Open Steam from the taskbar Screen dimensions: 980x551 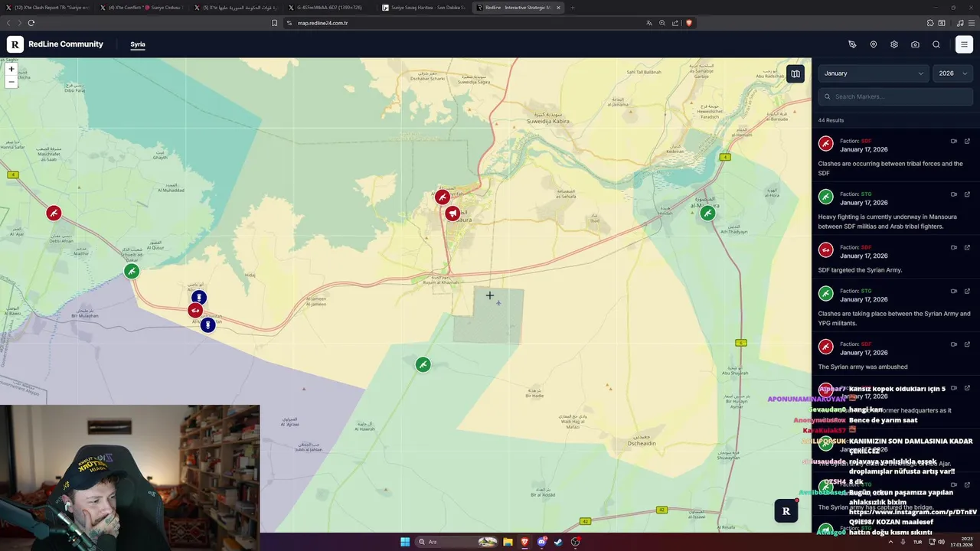(558, 542)
